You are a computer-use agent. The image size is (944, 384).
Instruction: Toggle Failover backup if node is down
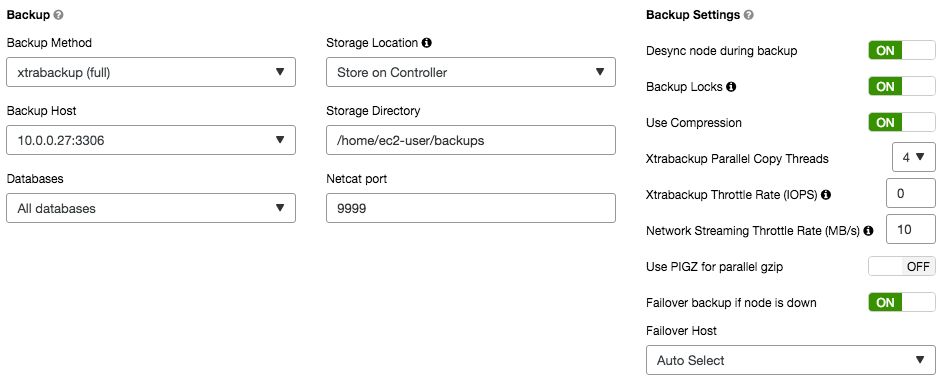tap(902, 302)
